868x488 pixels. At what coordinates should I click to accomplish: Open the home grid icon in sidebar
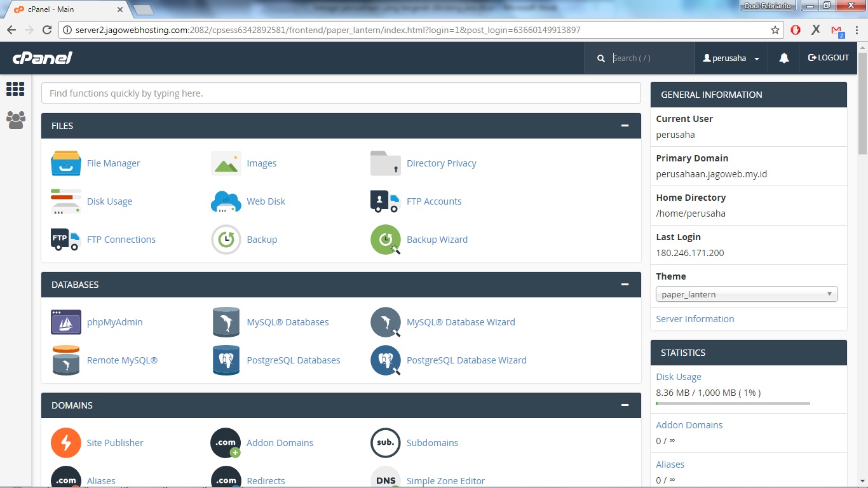15,89
